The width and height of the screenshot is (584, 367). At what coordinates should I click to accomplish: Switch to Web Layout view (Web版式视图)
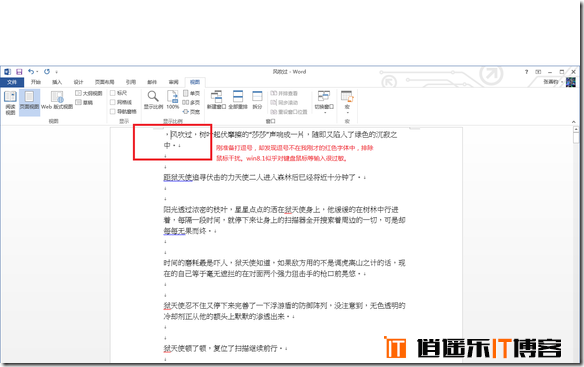tap(57, 101)
